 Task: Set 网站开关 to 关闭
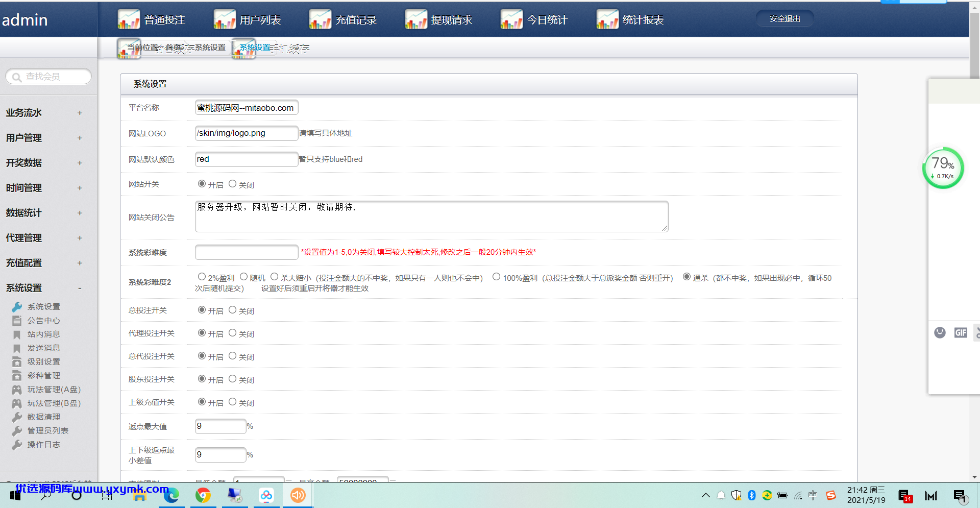click(232, 184)
